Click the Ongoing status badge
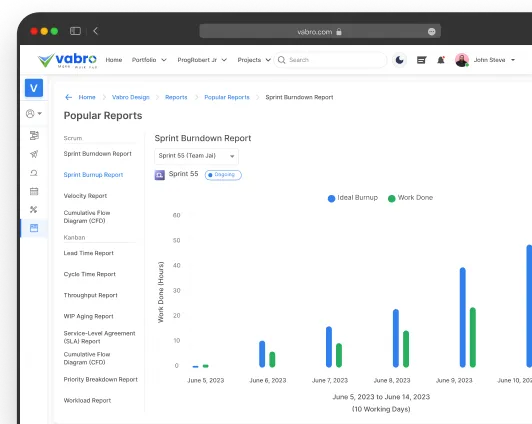This screenshot has height=424, width=532. [223, 175]
